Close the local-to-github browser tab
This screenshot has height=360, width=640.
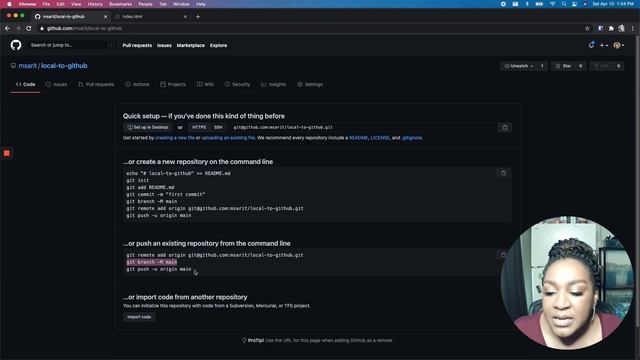(105, 17)
